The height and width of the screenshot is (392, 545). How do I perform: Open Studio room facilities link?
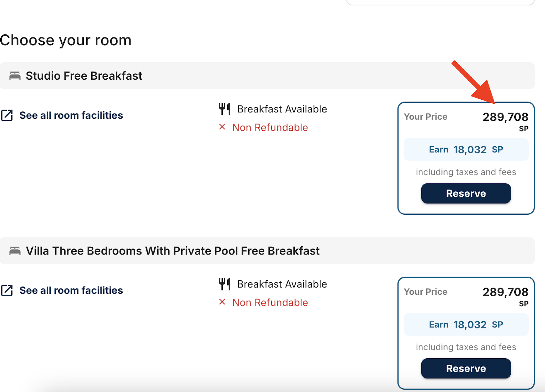[71, 115]
